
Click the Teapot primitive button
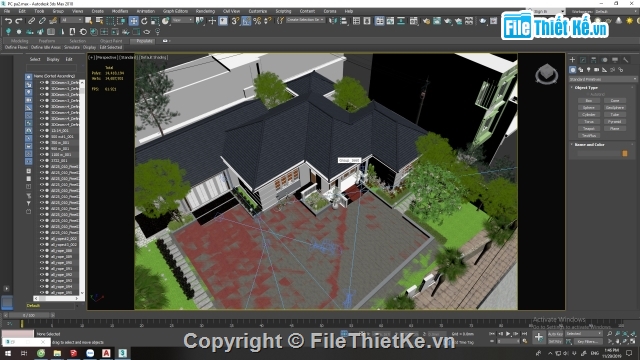[x=589, y=128]
